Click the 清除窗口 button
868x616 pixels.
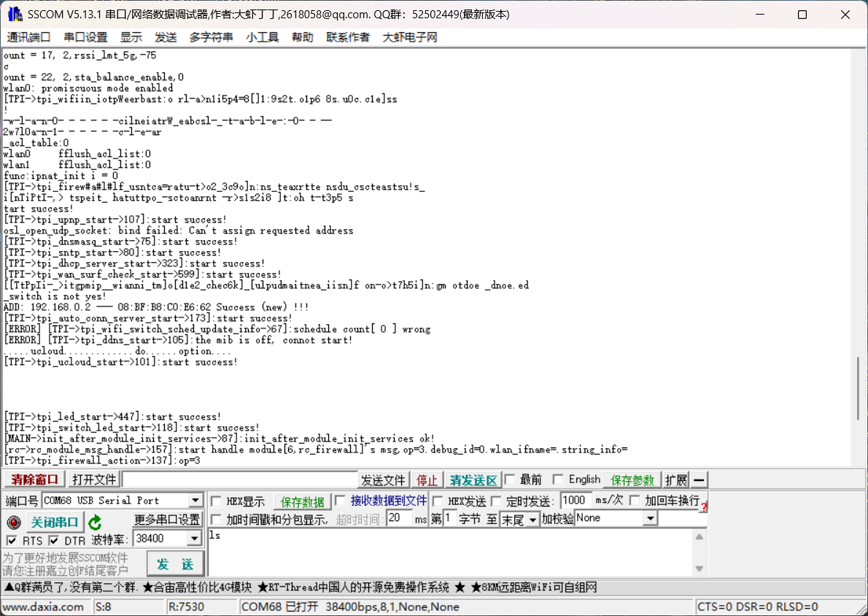tap(35, 480)
